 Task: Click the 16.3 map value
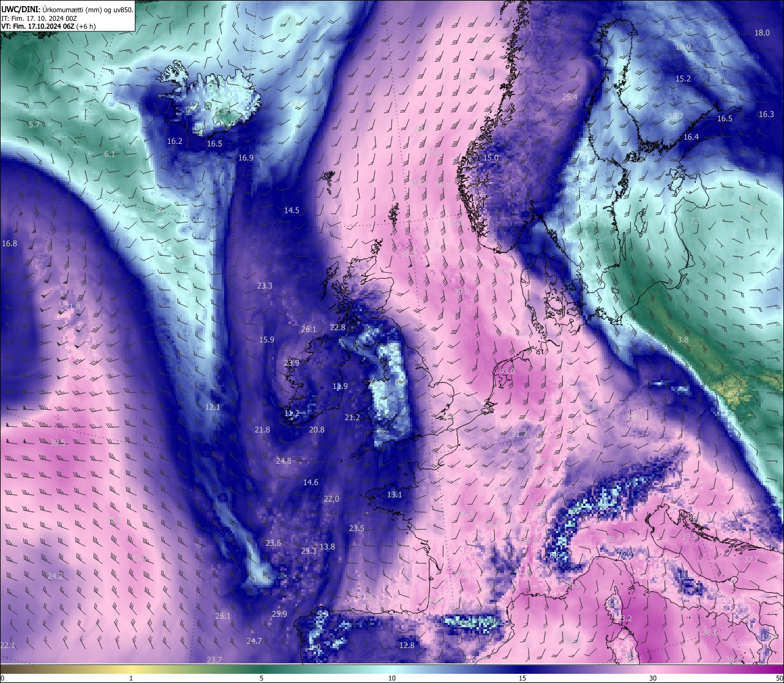(x=766, y=115)
